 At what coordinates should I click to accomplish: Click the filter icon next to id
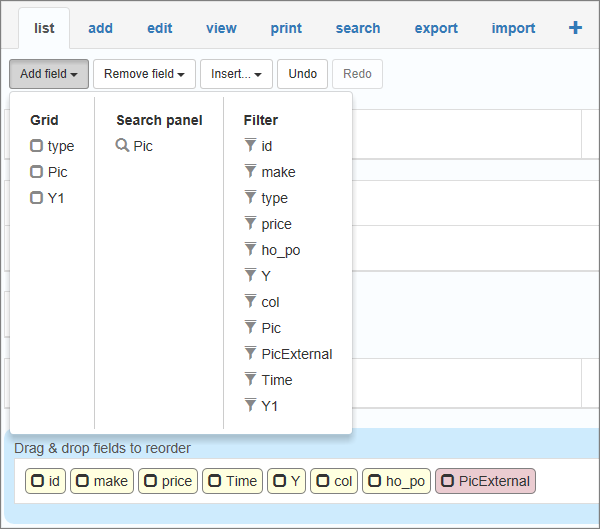[250, 146]
